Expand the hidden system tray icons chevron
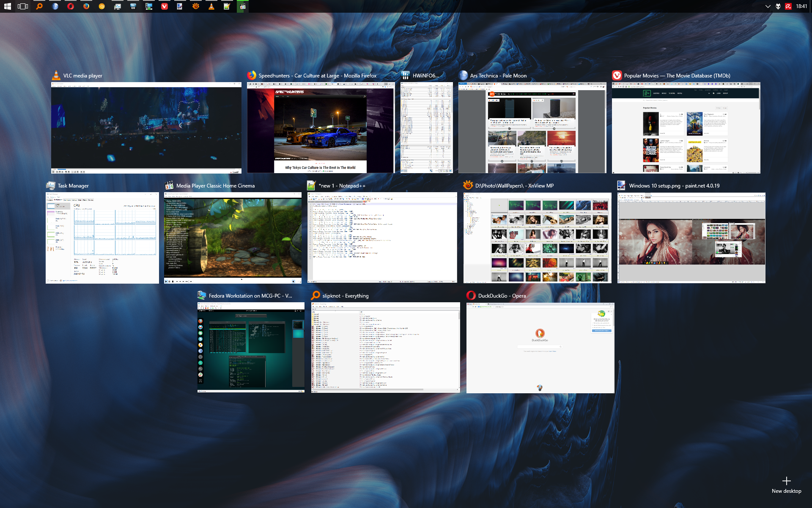Viewport: 812px width, 508px height. [768, 6]
